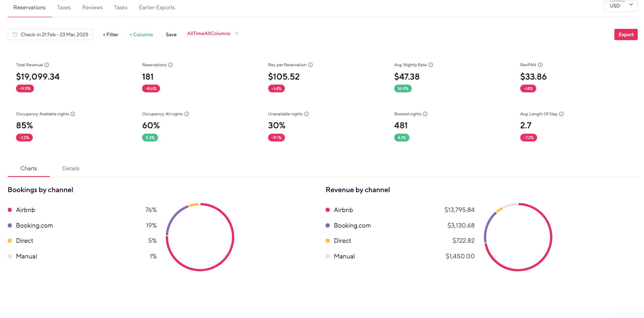Click info icon next to Booked nights

[x=425, y=114]
